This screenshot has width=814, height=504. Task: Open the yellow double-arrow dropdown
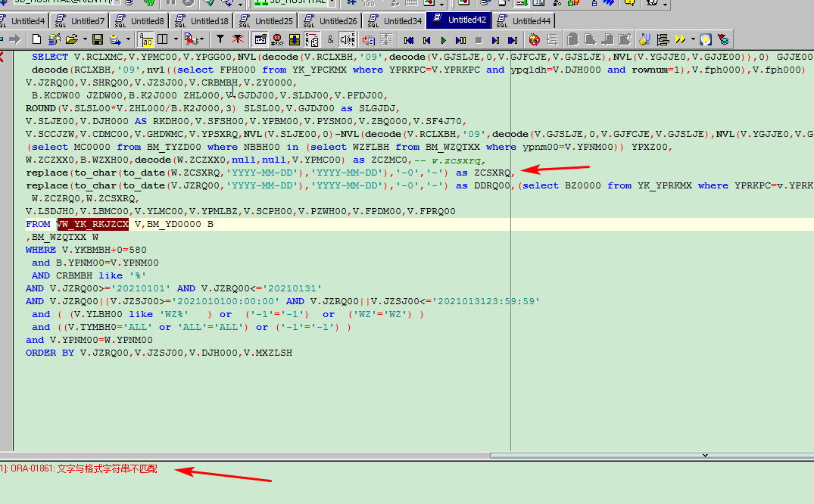click(x=693, y=39)
